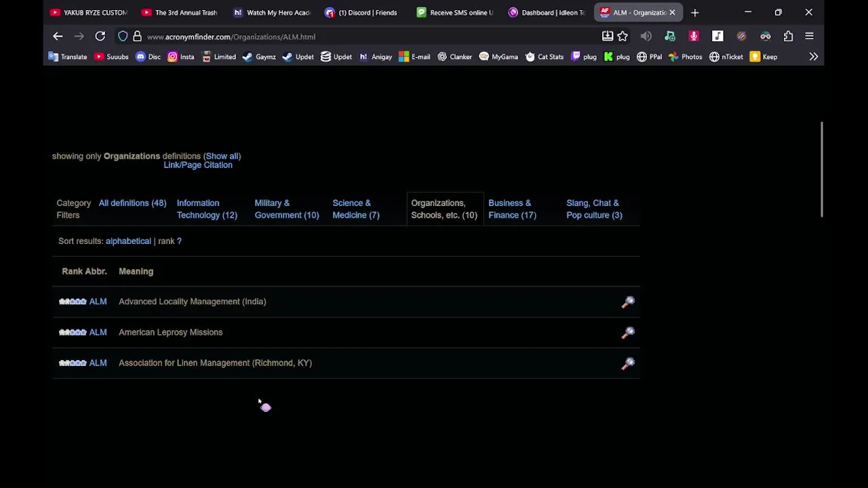Click ALM abbreviation for Association for Linen Management
Screen dimensions: 868x488
click(98, 363)
